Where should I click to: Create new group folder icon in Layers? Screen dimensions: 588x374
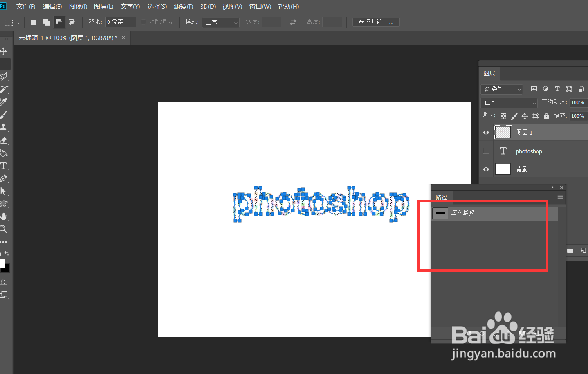(x=570, y=250)
